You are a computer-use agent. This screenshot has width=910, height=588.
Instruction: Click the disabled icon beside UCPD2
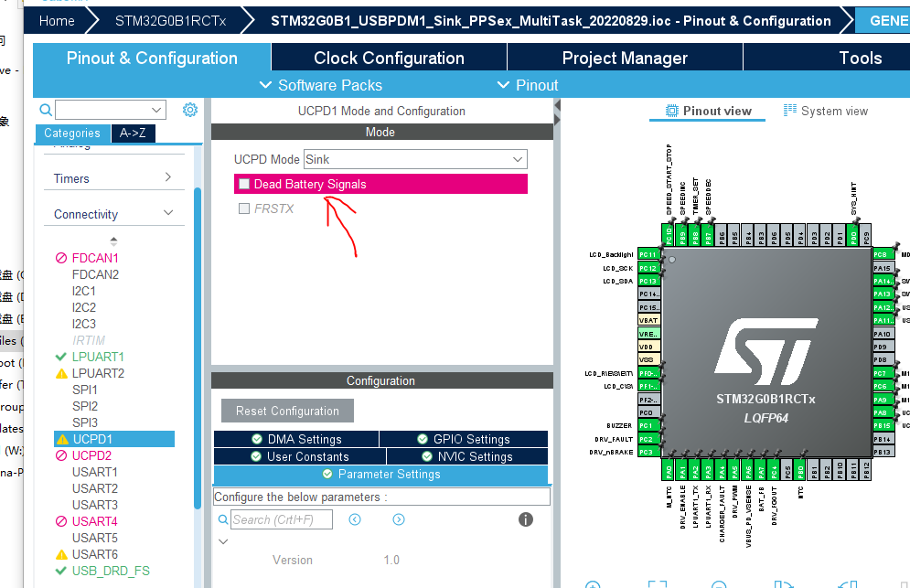coord(61,455)
